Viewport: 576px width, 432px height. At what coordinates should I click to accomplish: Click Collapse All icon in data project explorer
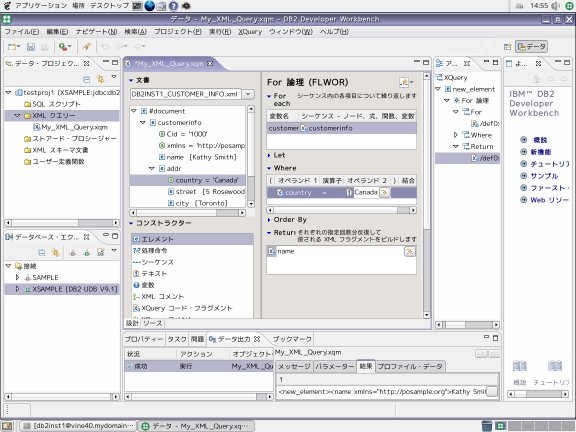87,79
